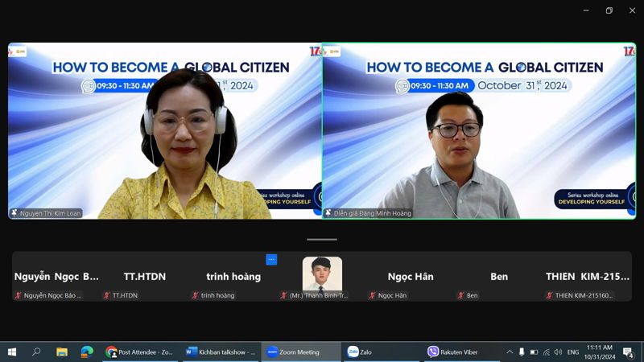Click the blue three-dots more options button

pyautogui.click(x=271, y=259)
